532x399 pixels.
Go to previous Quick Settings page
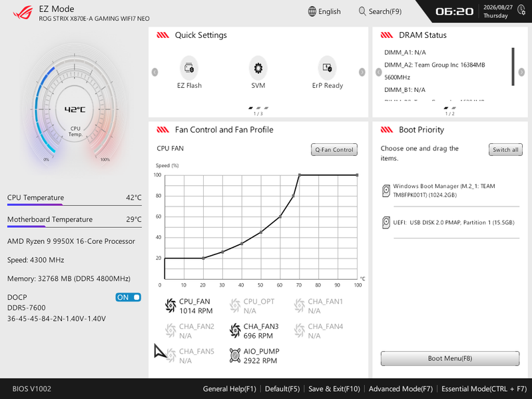pyautogui.click(x=154, y=72)
